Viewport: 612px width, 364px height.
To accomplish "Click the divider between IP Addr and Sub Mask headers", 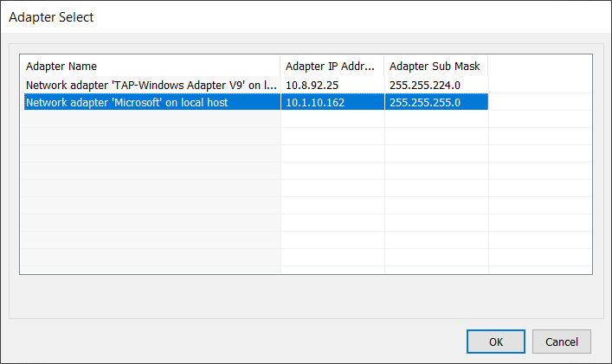I will tap(384, 66).
